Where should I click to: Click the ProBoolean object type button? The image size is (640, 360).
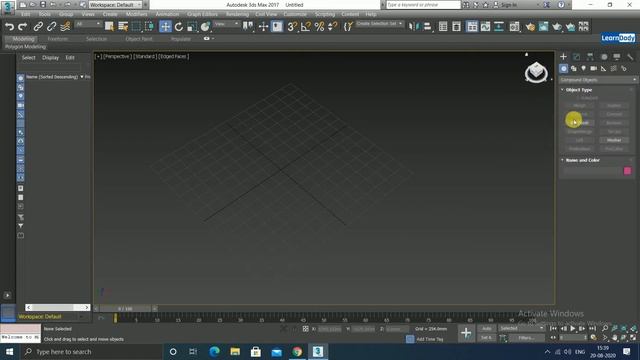point(580,149)
